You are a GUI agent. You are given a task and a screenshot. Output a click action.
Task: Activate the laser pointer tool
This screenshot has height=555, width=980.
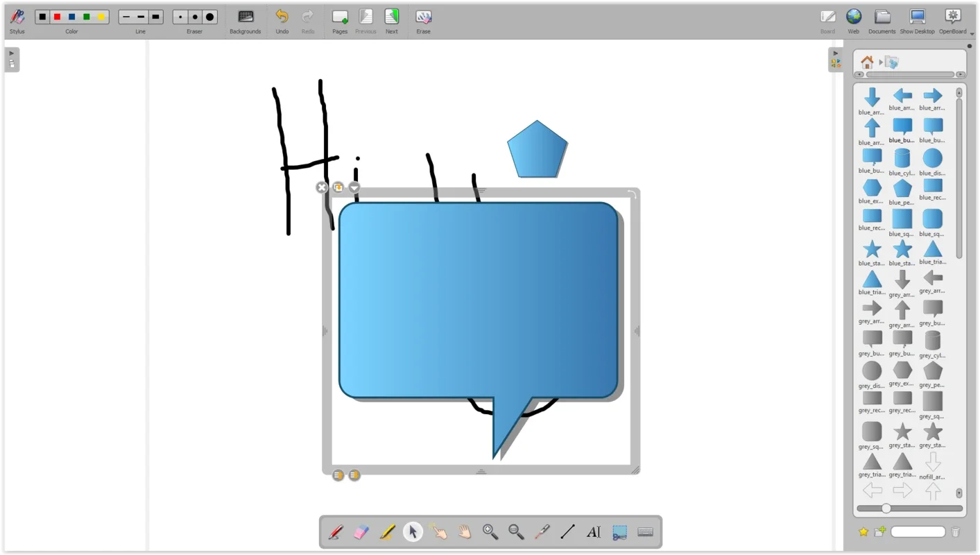click(x=542, y=532)
